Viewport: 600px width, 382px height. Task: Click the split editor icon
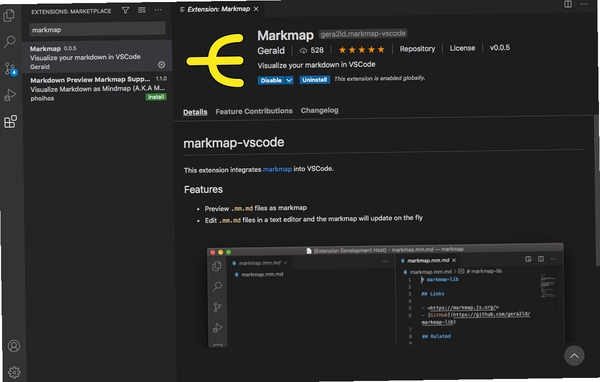[x=568, y=4]
